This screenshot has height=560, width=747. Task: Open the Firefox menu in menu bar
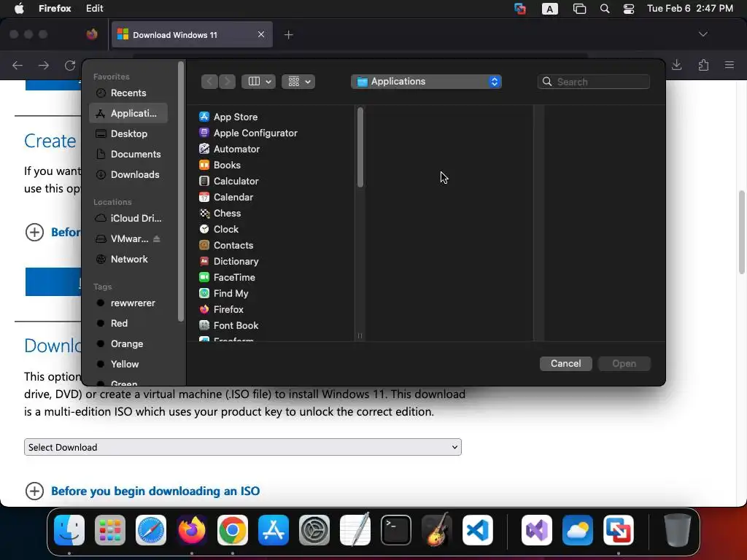55,9
